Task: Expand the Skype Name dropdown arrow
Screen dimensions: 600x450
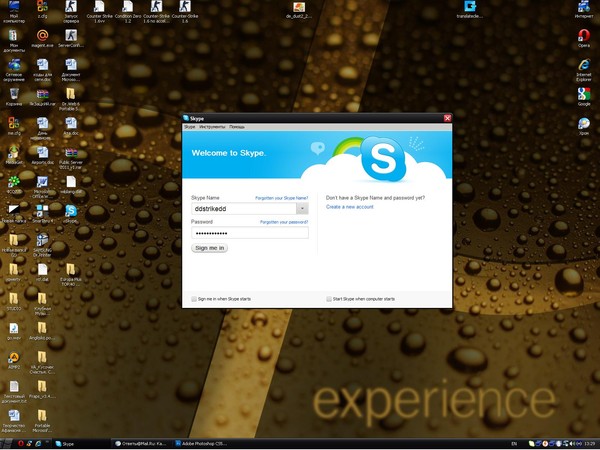Action: 302,209
